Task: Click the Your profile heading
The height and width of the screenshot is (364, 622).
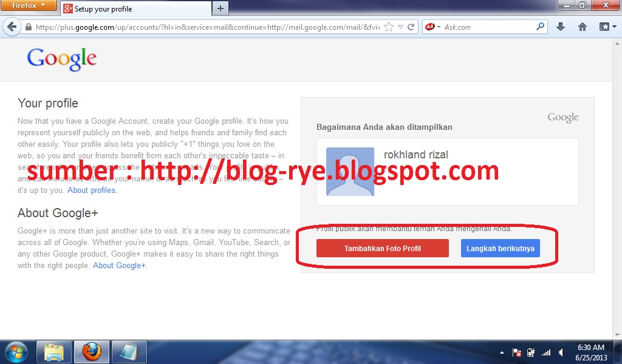Action: point(48,103)
